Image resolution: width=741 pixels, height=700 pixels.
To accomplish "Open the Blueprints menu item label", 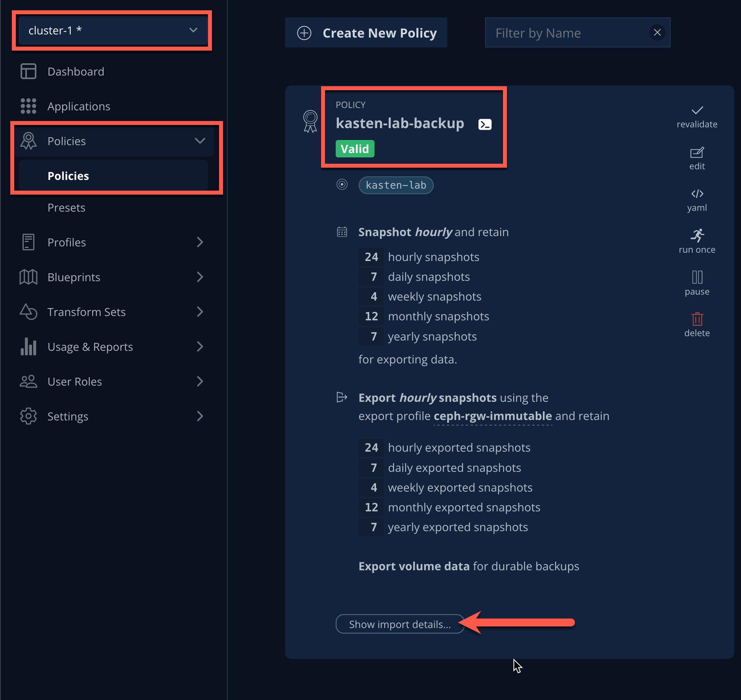I will coord(74,277).
